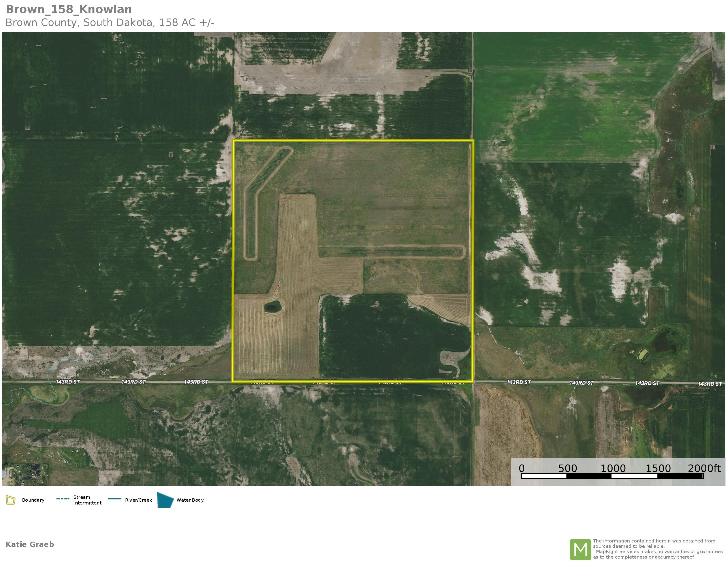Viewport: 728px width, 563px height.
Task: Toggle the Stream, Intermittent legend entry
Action: [87, 500]
